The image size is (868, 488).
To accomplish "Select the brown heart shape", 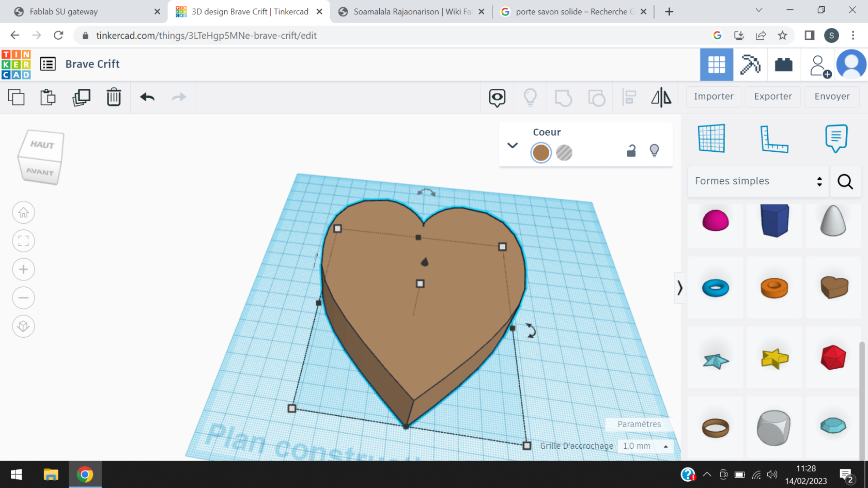I will pyautogui.click(x=834, y=287).
